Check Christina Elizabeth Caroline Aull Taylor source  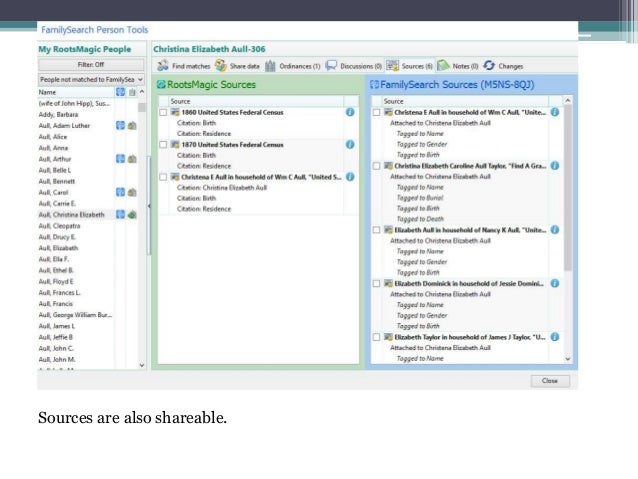[376, 166]
